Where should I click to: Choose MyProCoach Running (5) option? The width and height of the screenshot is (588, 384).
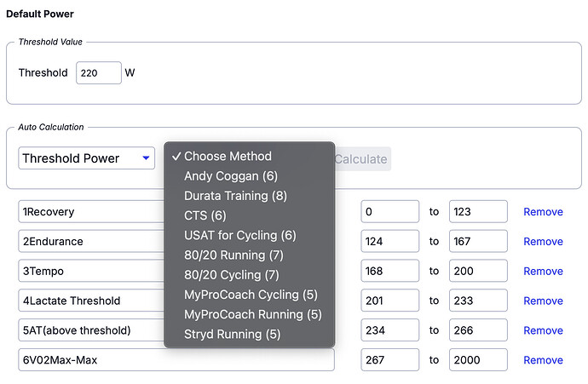tap(250, 314)
